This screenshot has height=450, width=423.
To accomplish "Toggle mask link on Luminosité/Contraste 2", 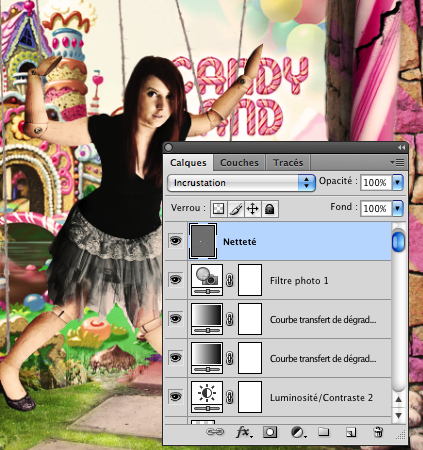I will 230,397.
